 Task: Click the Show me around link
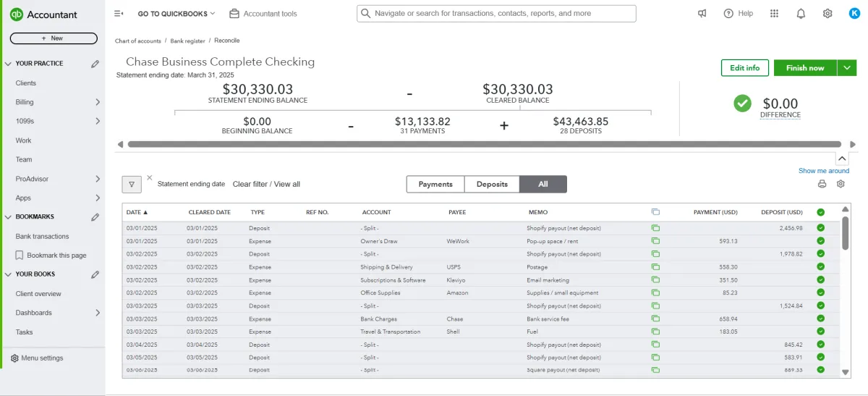(823, 171)
